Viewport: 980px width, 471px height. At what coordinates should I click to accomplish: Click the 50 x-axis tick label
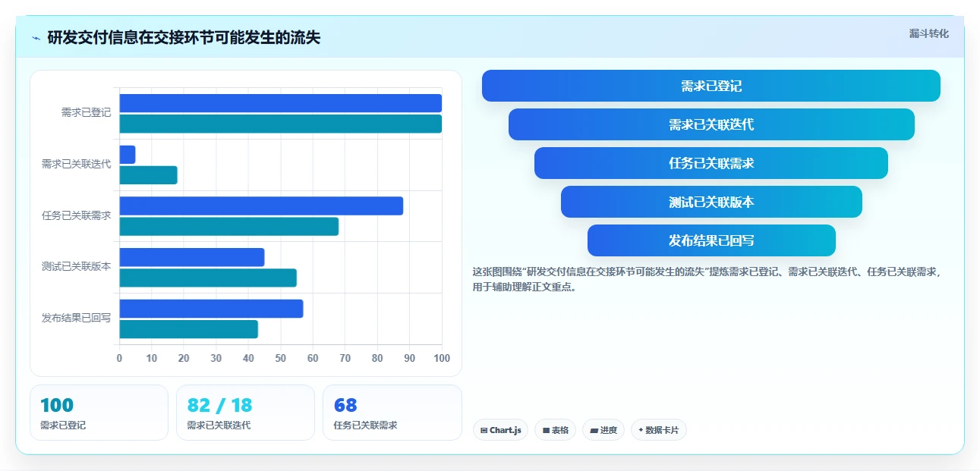[x=280, y=359]
